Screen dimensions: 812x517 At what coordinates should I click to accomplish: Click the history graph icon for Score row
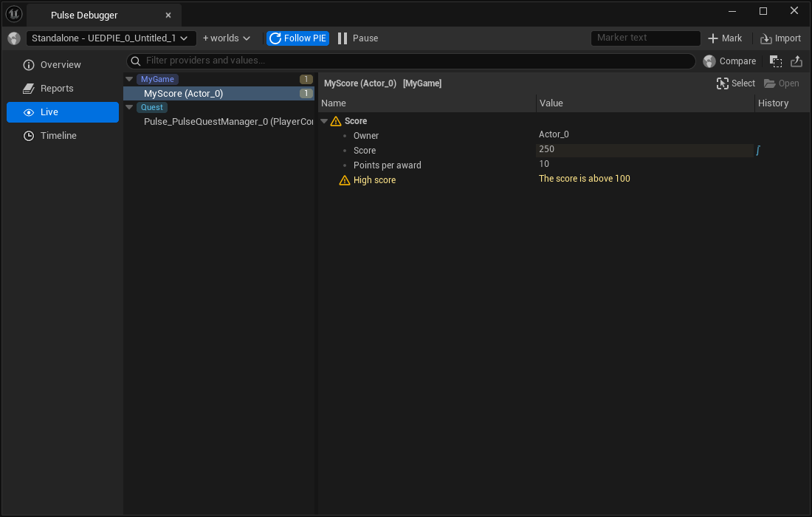coord(758,150)
